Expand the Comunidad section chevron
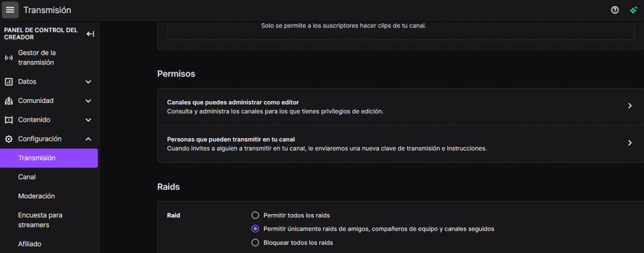The height and width of the screenshot is (253, 644). (88, 100)
